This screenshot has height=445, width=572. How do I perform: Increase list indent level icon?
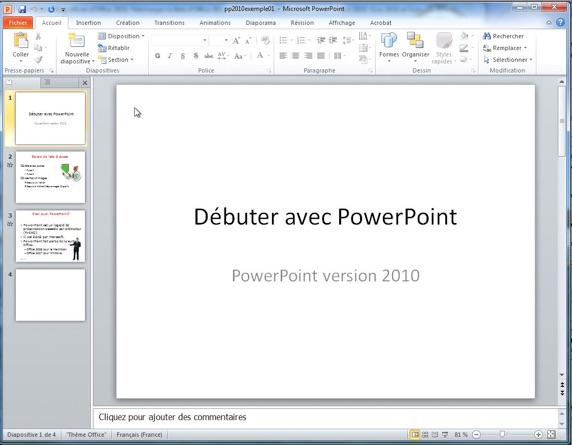tap(333, 40)
